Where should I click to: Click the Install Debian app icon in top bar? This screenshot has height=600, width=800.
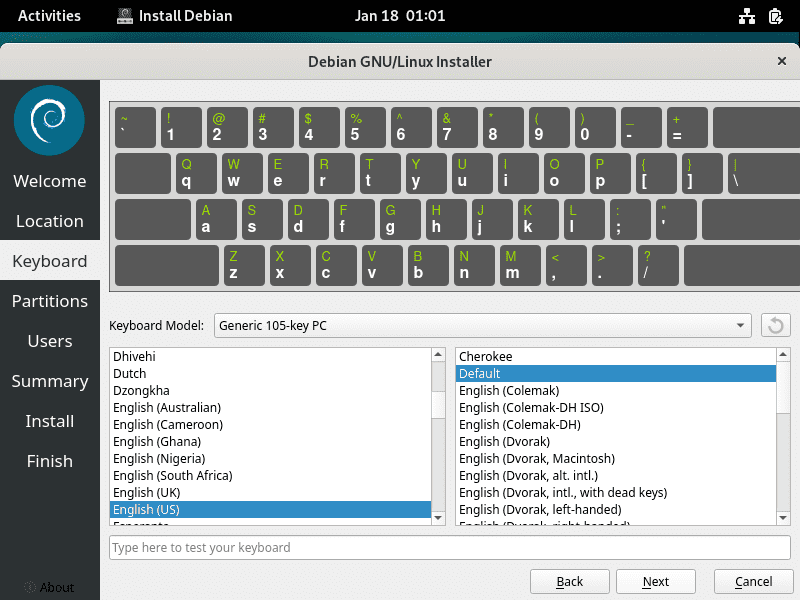pyautogui.click(x=124, y=16)
